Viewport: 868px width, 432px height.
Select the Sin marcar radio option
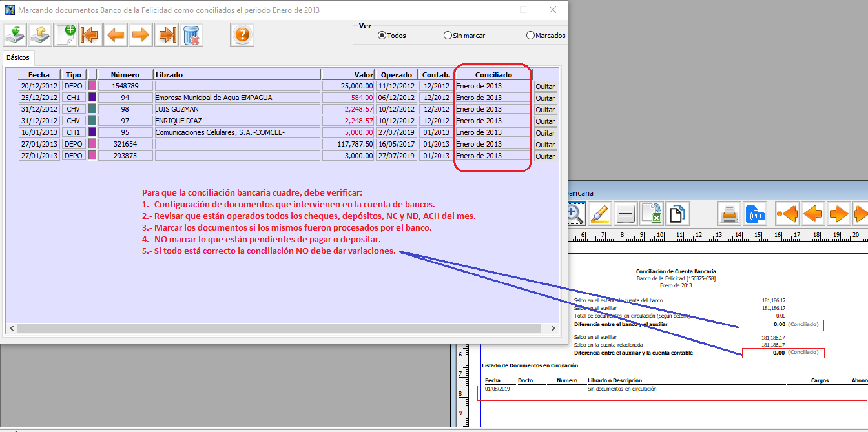click(x=448, y=36)
